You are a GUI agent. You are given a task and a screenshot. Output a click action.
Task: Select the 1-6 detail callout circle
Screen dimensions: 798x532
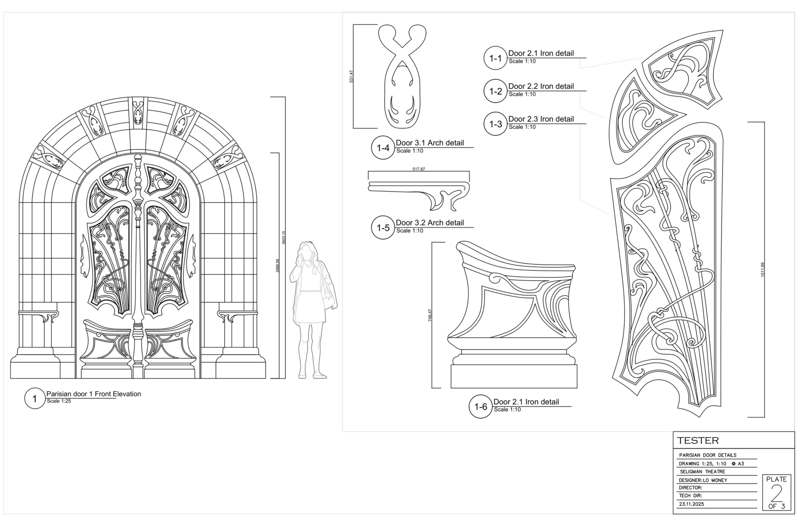[480, 407]
